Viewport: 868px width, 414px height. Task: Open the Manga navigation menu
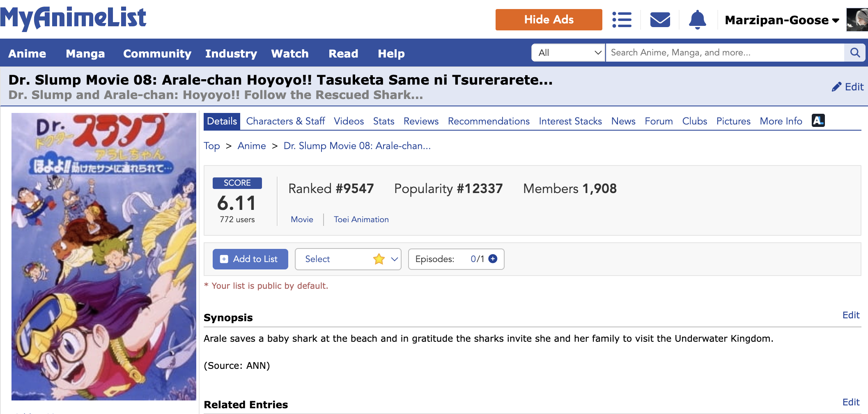(x=85, y=53)
